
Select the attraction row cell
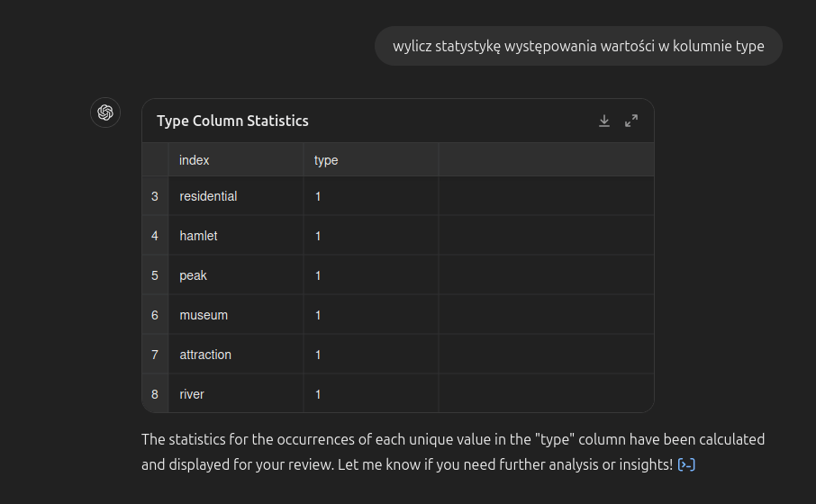coord(236,355)
